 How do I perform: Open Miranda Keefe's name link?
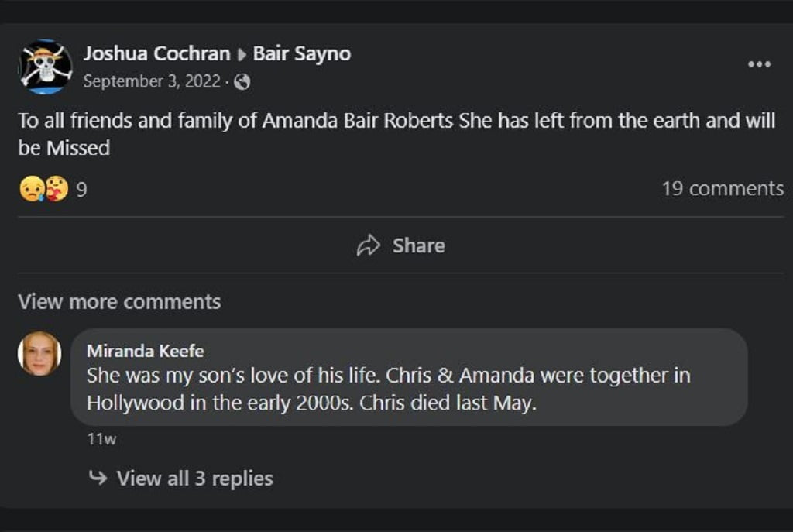145,351
